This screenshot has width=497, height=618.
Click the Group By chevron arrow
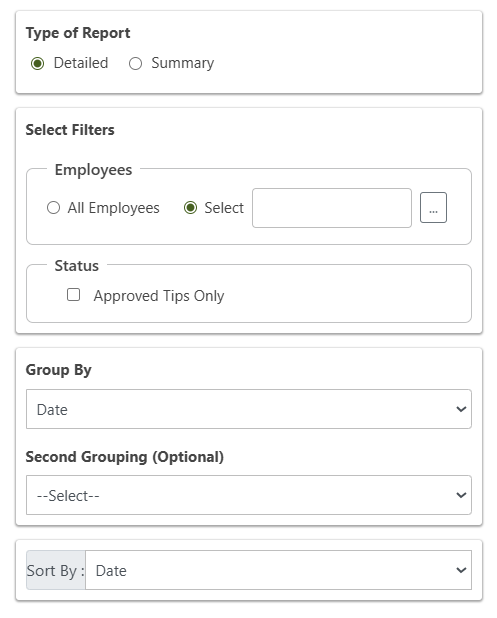tap(461, 409)
